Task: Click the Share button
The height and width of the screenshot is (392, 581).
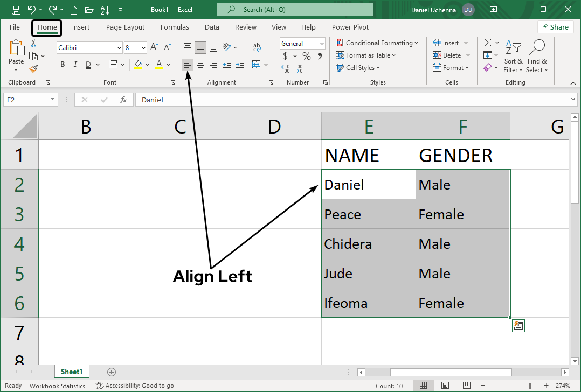Action: pyautogui.click(x=555, y=26)
